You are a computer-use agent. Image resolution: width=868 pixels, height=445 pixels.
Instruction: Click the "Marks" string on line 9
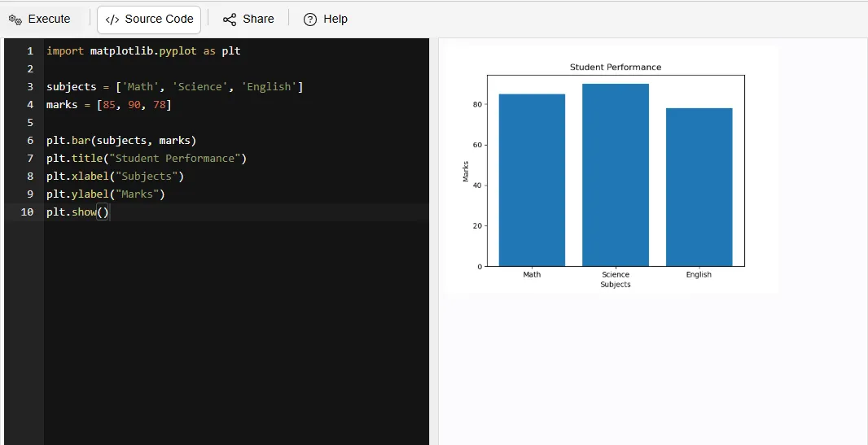[138, 194]
